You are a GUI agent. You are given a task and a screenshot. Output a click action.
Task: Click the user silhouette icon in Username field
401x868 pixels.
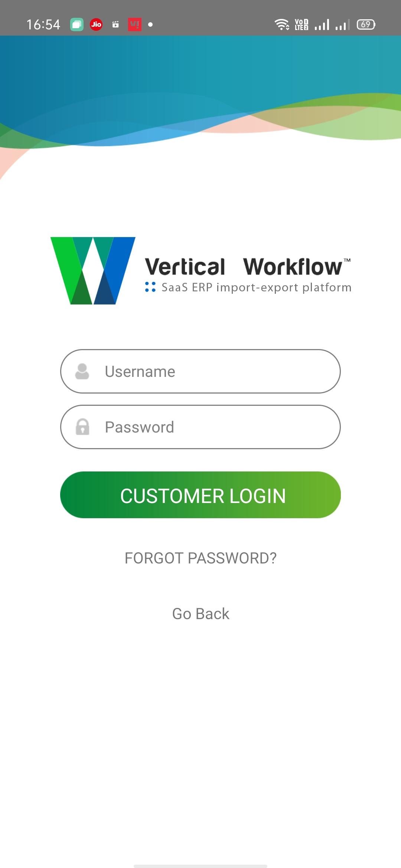(x=82, y=371)
